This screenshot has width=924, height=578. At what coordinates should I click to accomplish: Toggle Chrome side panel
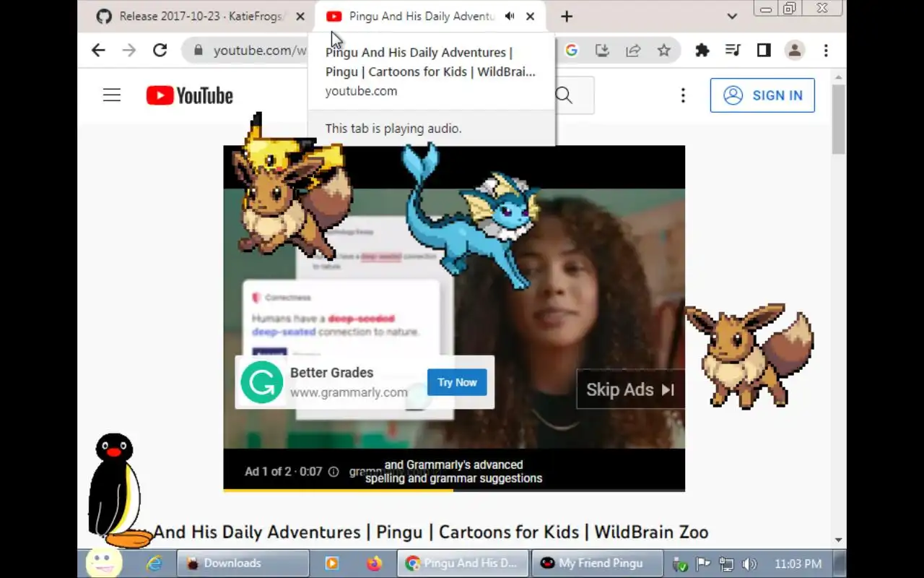764,50
